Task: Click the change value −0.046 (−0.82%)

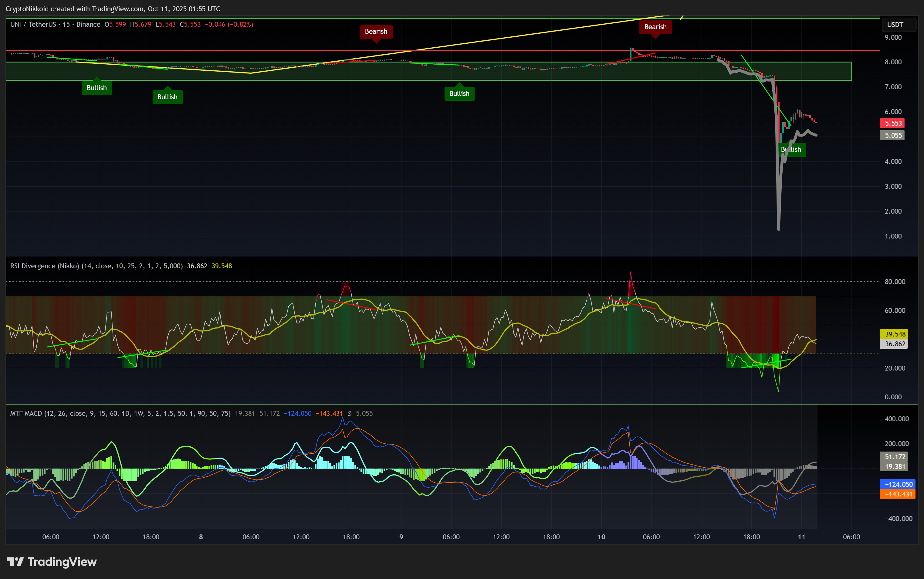Action: pyautogui.click(x=229, y=25)
